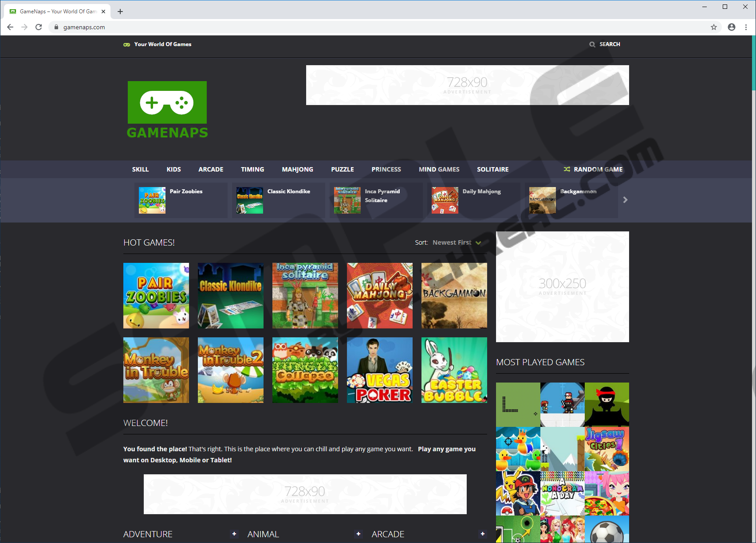Open the Vegas Poker game thumbnail
Viewport: 756px width, 543px height.
(379, 370)
